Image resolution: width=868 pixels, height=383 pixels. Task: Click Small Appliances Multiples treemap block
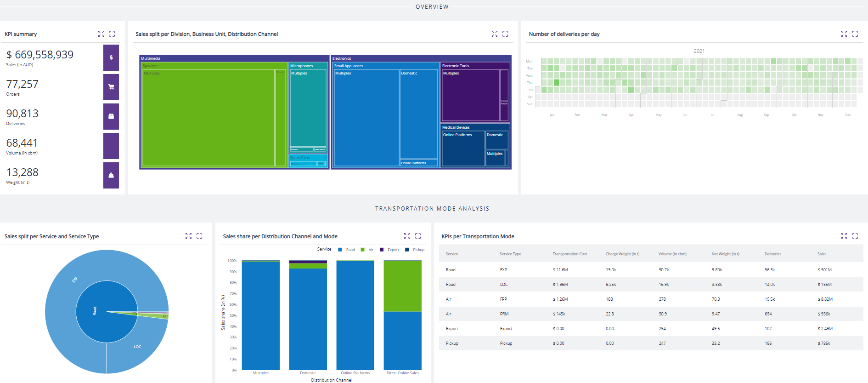coord(366,118)
